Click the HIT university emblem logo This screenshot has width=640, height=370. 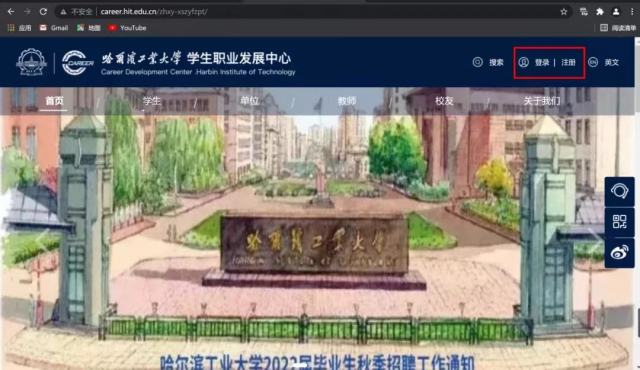31,62
